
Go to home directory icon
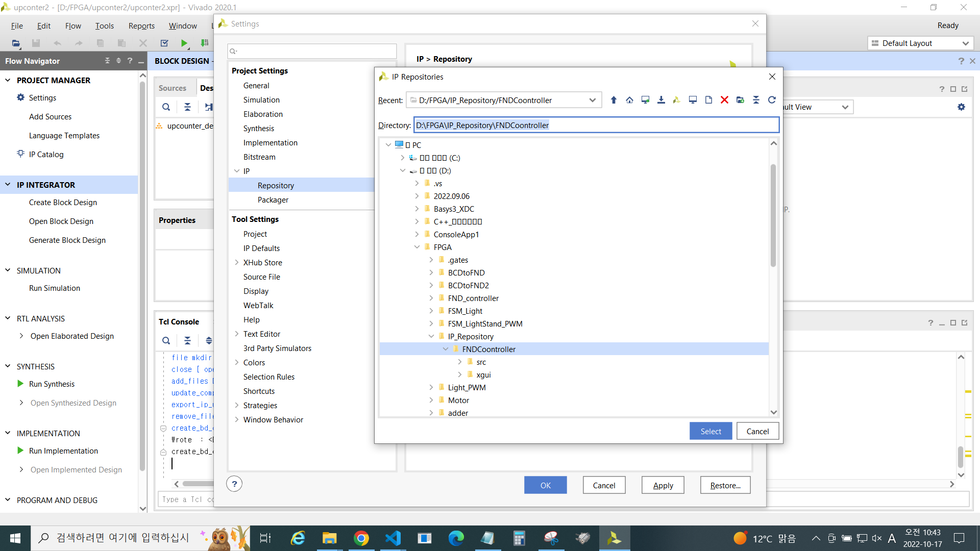(x=629, y=100)
